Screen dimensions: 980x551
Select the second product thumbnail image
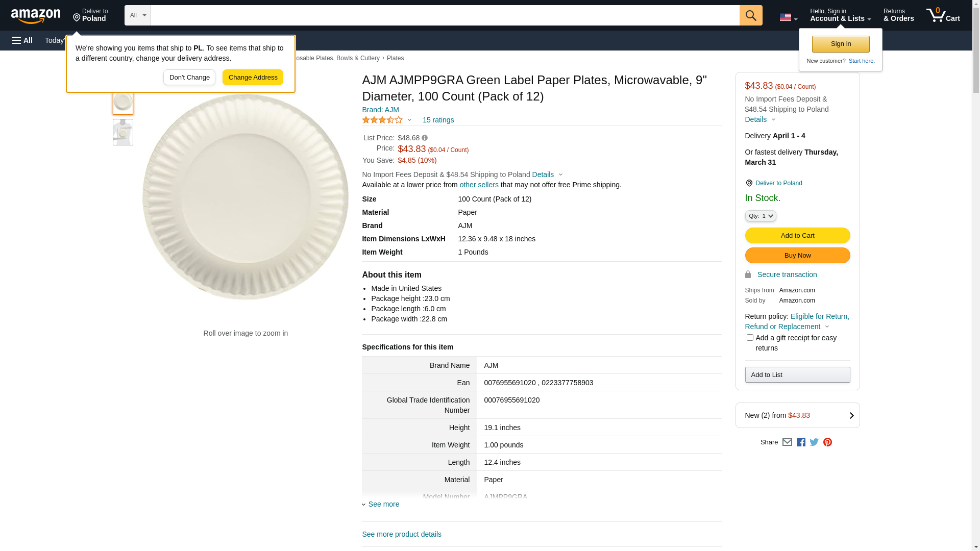123,132
